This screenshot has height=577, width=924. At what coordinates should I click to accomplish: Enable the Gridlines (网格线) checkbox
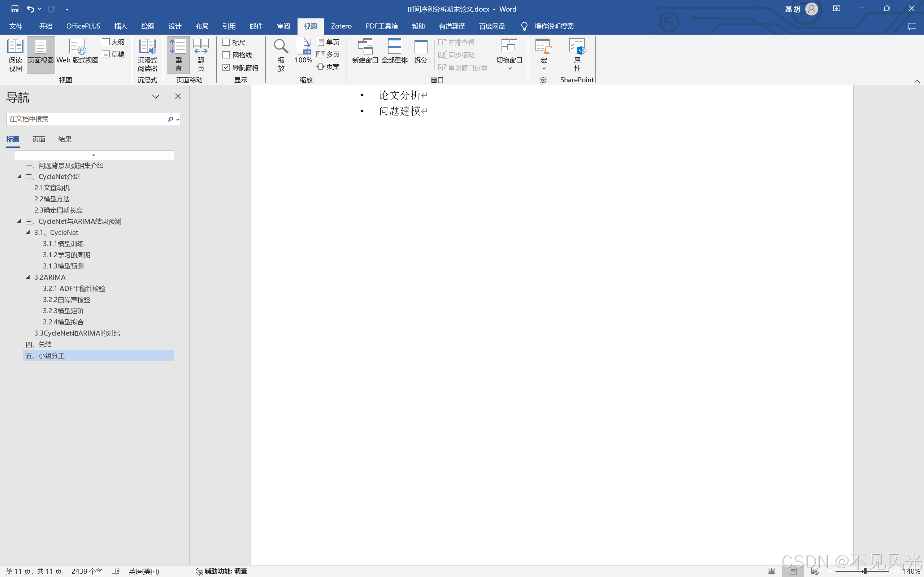226,55
